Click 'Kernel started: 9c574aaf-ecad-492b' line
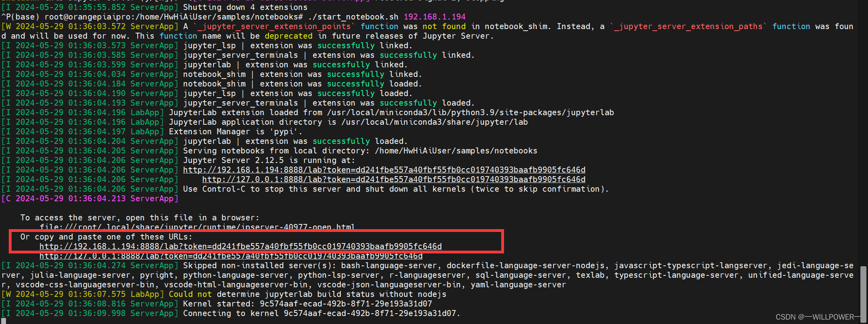868x324 pixels. click(307, 304)
